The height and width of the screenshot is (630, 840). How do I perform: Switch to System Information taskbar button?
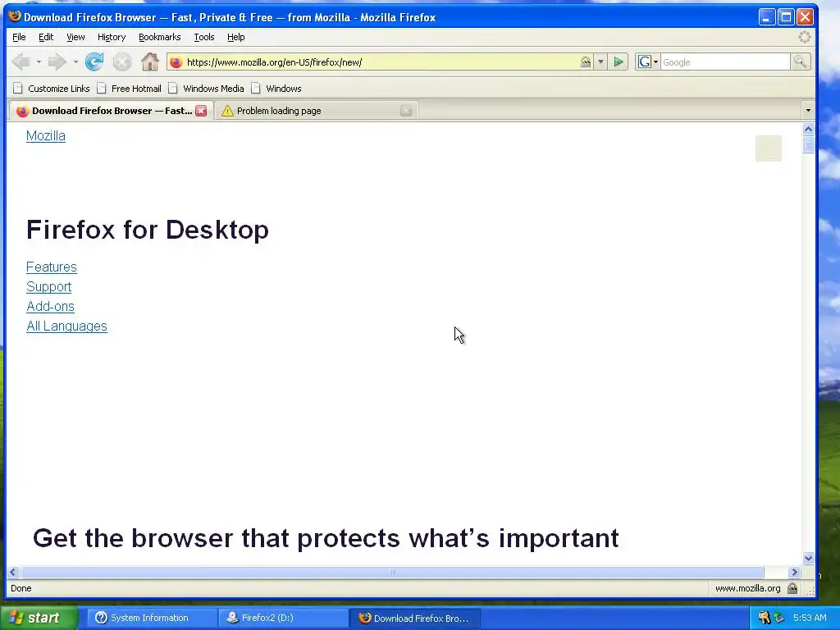coord(152,618)
